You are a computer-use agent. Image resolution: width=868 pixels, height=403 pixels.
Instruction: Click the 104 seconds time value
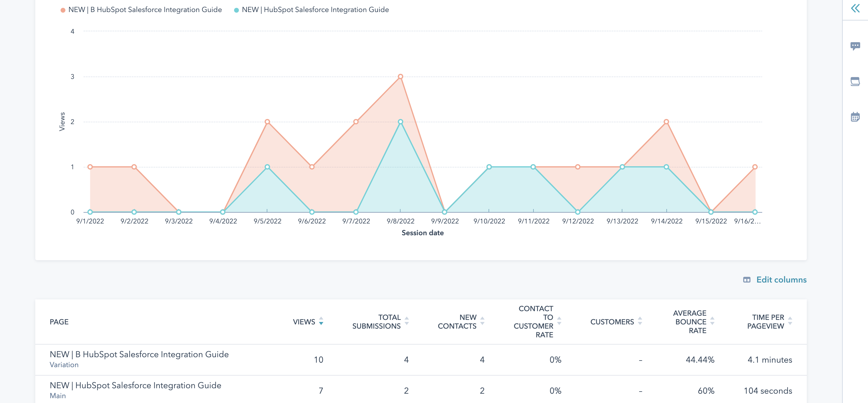click(768, 391)
